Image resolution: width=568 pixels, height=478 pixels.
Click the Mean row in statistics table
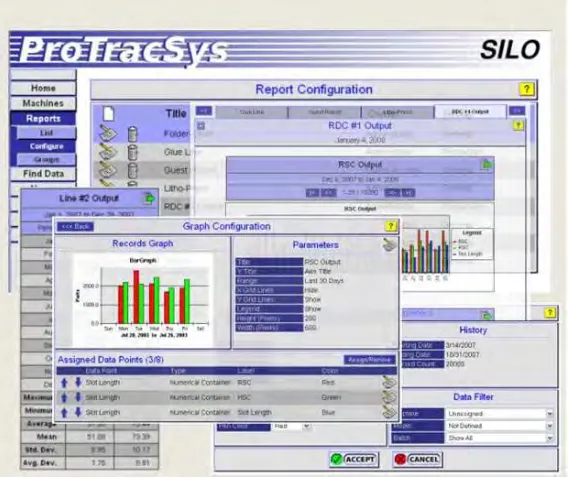89,437
